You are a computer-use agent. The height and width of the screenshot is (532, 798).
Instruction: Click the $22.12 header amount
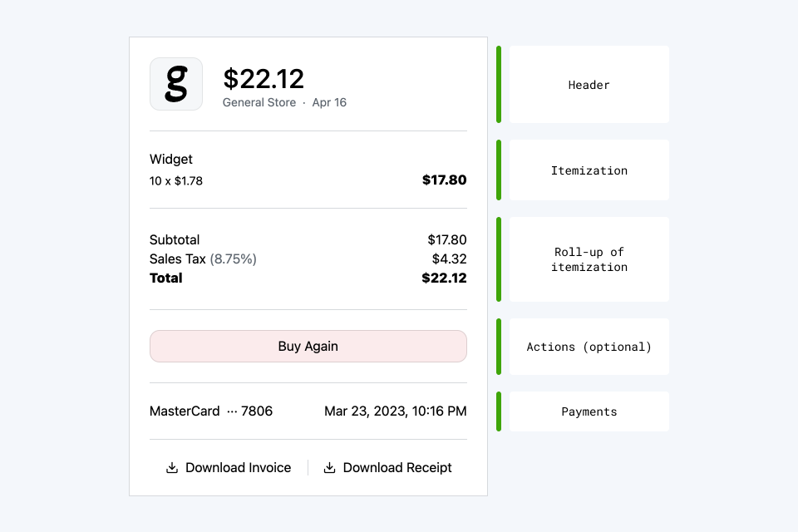pos(264,79)
